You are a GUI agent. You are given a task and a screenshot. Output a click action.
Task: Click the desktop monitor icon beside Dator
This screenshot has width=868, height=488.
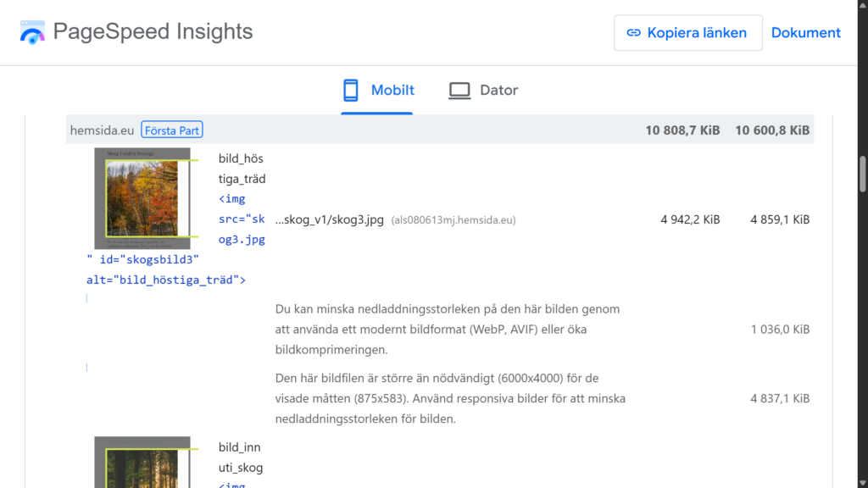coord(459,90)
